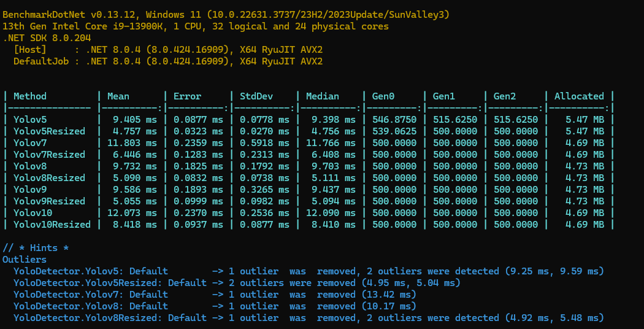Click the 9.437 ms median value
Viewport: 644px width, 329px height.
[334, 190]
